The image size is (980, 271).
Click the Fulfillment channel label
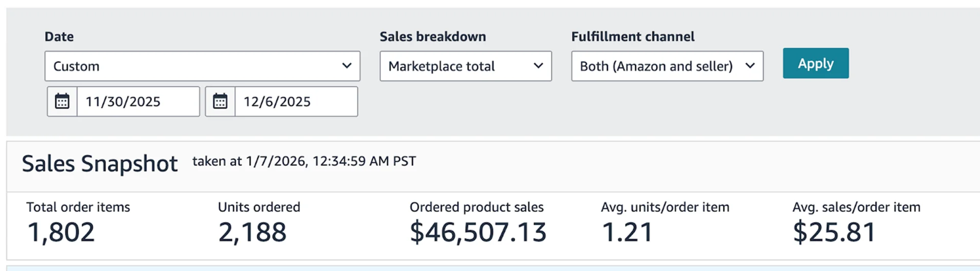(632, 37)
